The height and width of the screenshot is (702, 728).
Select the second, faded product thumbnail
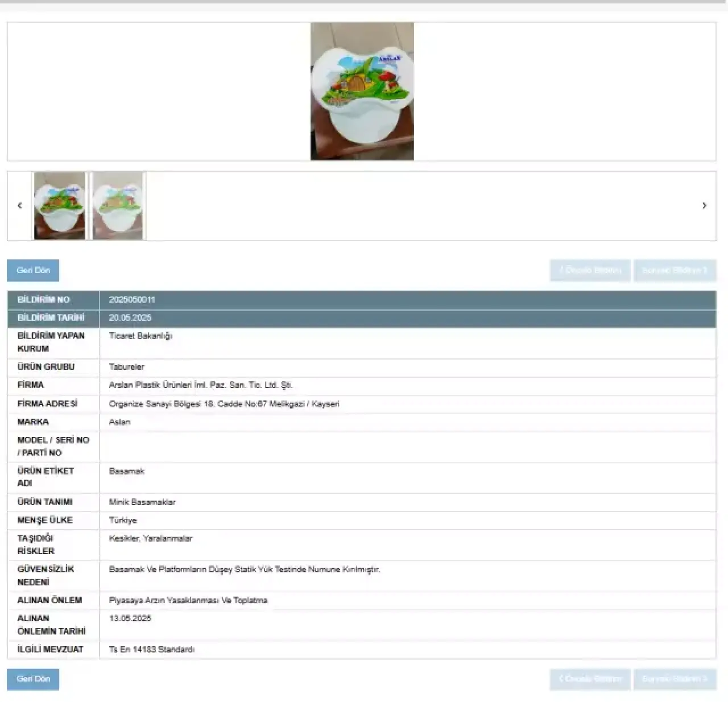118,206
